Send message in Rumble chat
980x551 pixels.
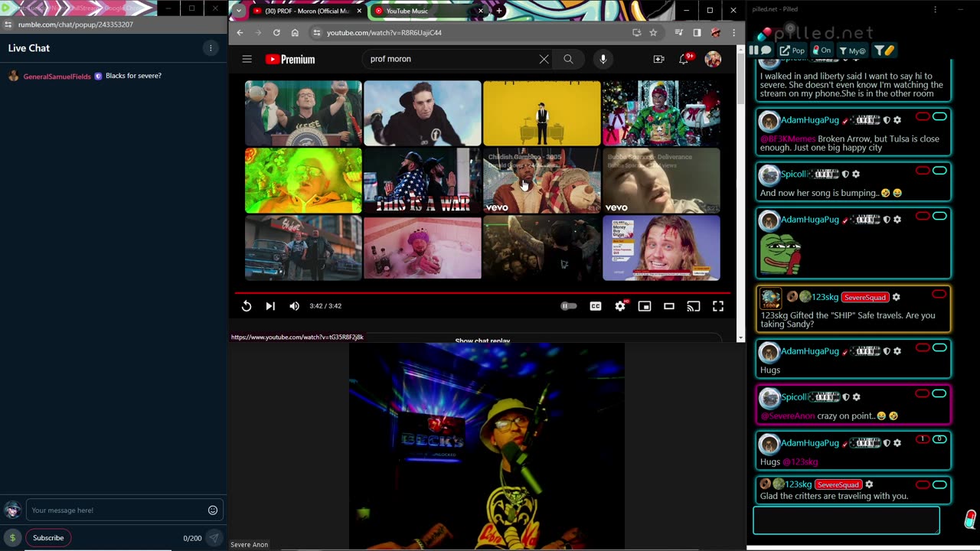coord(214,538)
